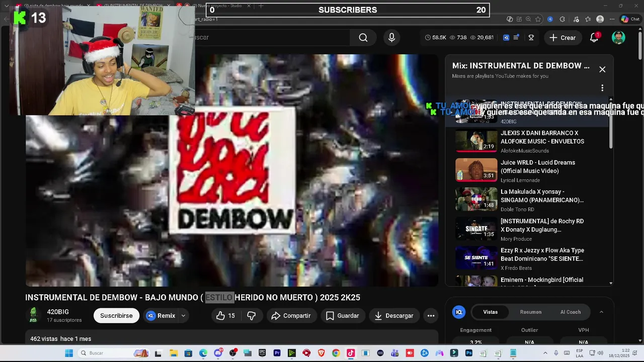Close the Mix playlist panel

602,69
